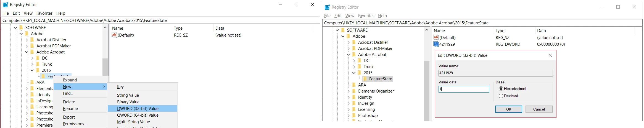Click Registry Editor app icon, left title bar
The width and height of the screenshot is (644, 128).
point(5,5)
